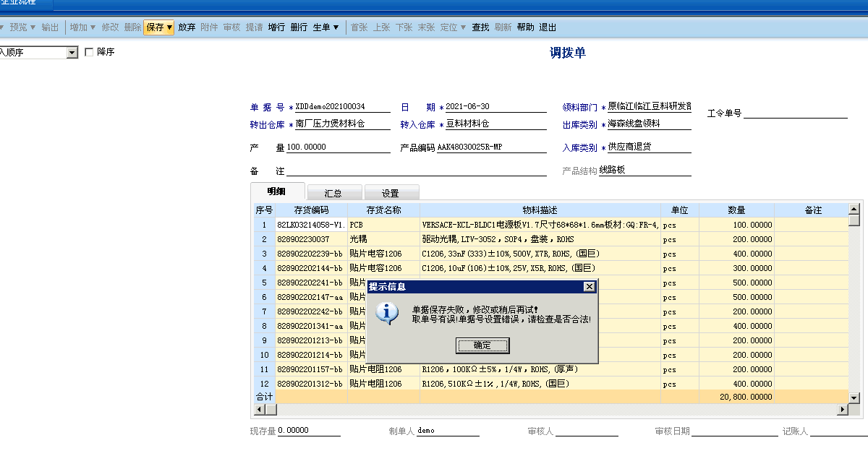Click the 制单人 field showing demo
This screenshot has width=868, height=469.
tap(448, 431)
